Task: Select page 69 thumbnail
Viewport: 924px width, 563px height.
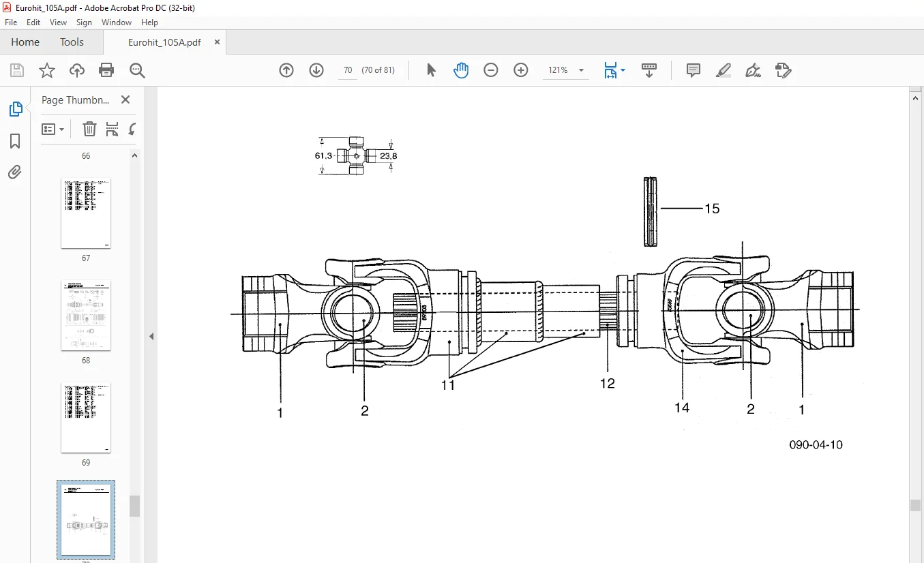Action: (x=86, y=418)
